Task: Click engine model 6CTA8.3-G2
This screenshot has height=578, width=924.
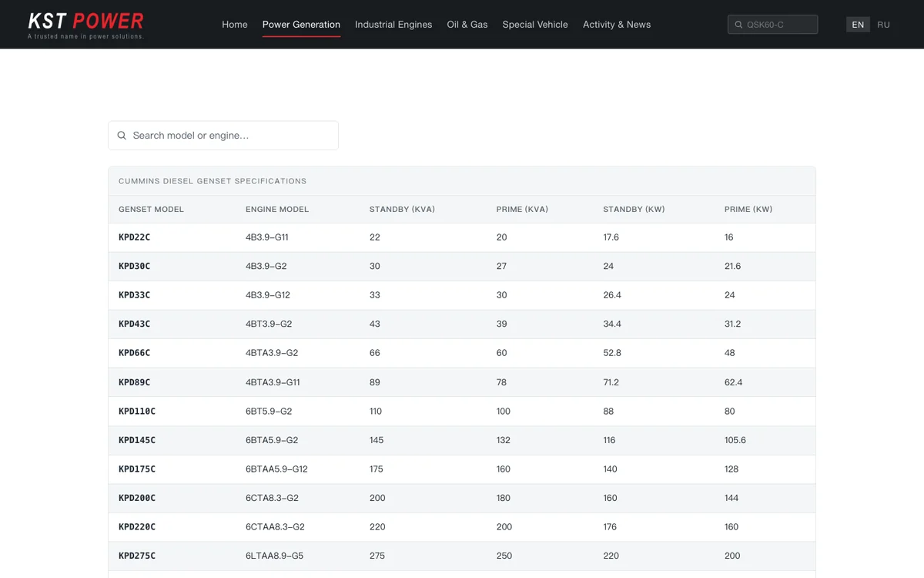Action: click(272, 498)
